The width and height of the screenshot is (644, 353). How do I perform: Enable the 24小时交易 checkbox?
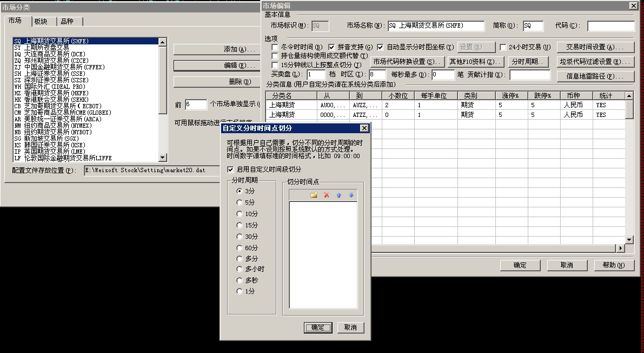503,47
